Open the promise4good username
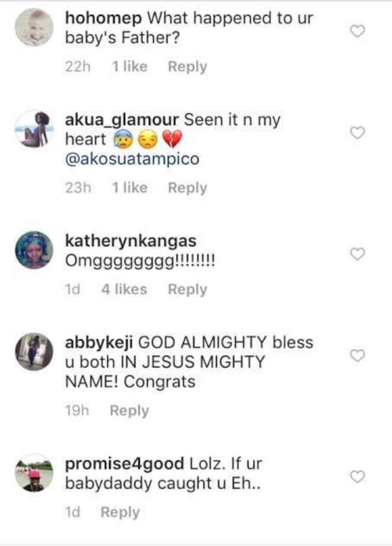This screenshot has width=392, height=546. tap(125, 464)
